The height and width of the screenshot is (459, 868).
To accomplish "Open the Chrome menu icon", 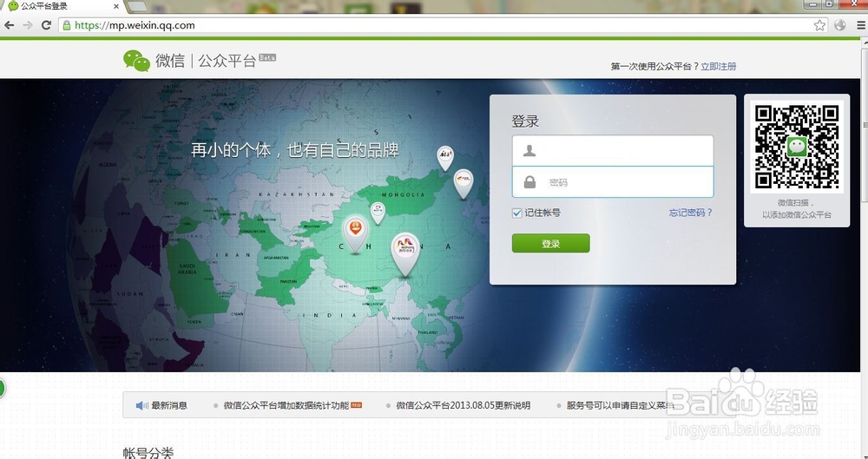I will pos(861,25).
